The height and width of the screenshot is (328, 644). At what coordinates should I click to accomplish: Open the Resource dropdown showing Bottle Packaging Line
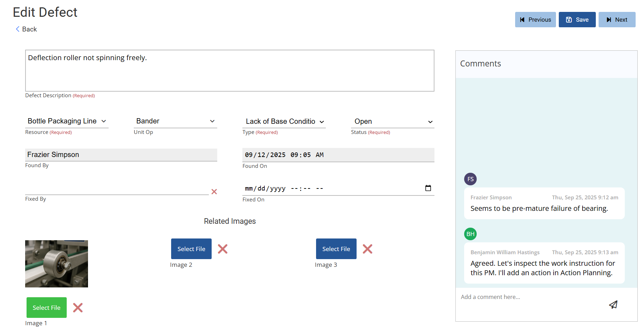point(67,121)
